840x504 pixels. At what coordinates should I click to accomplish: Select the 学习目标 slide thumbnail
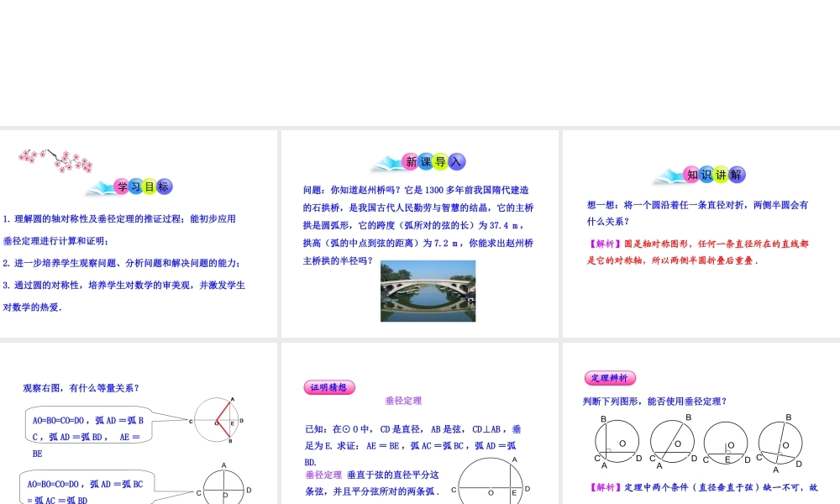point(139,233)
